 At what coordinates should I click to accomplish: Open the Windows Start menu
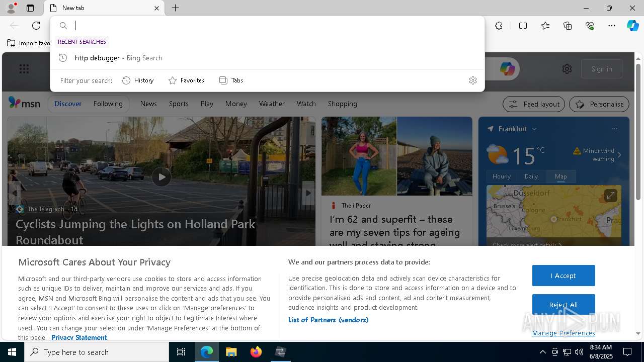tap(12, 352)
